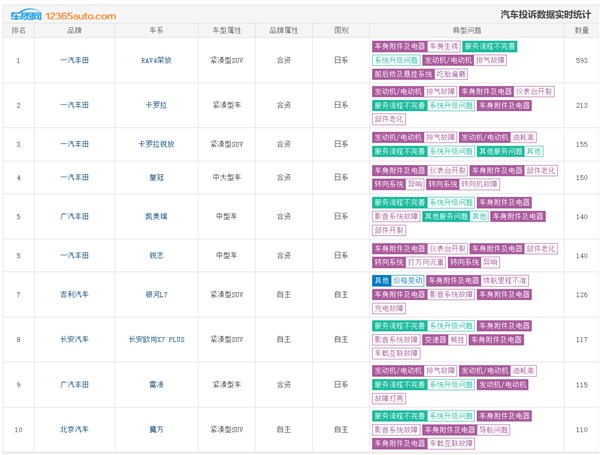Click complaint count 110
600x455 pixels.
tap(582, 430)
